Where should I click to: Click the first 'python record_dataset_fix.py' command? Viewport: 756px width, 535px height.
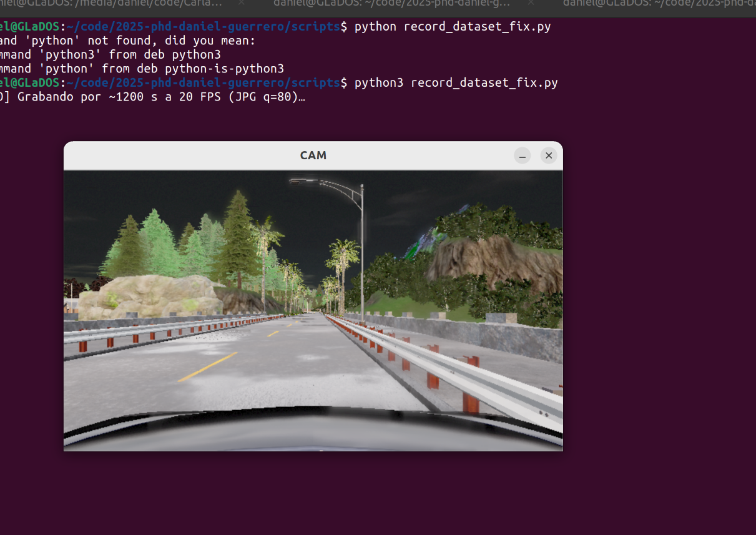pyautogui.click(x=452, y=27)
